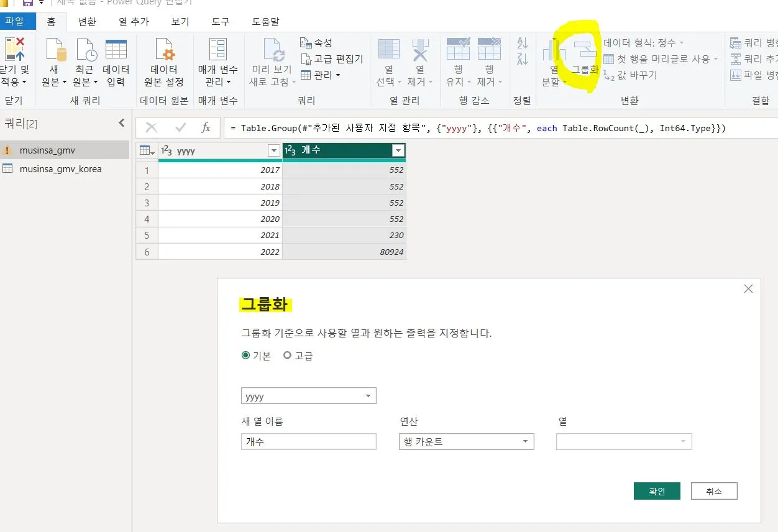The image size is (778, 532).
Task: Open the 열 (Column) dropdown in dialog
Action: point(624,442)
